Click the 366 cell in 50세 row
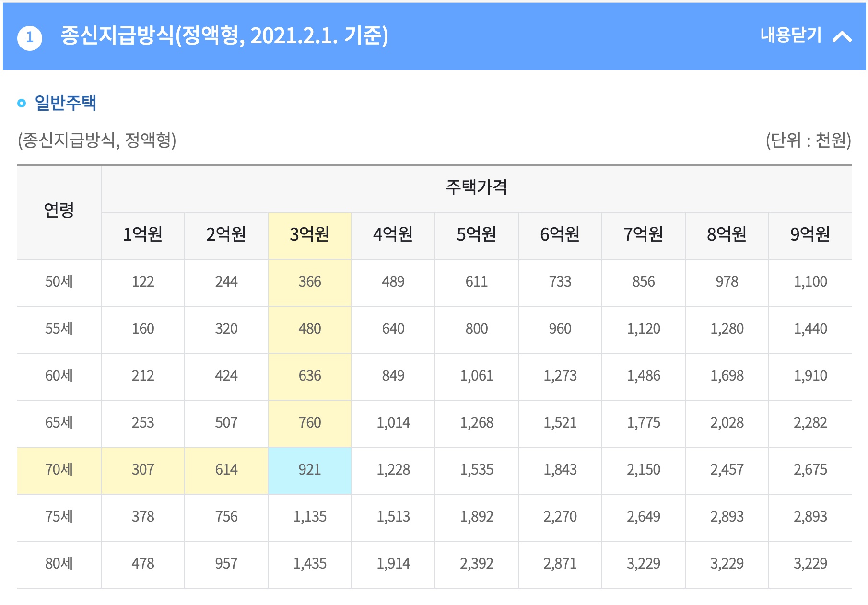868x605 pixels. (309, 281)
